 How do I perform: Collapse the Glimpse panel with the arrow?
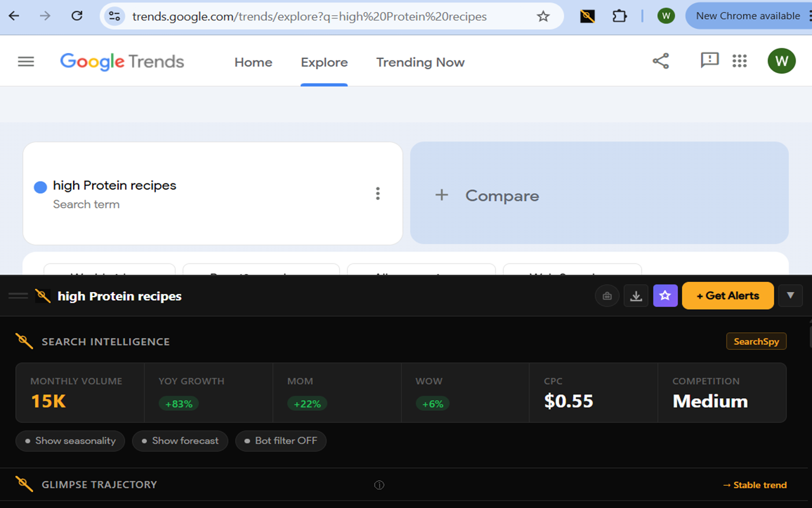click(x=790, y=296)
